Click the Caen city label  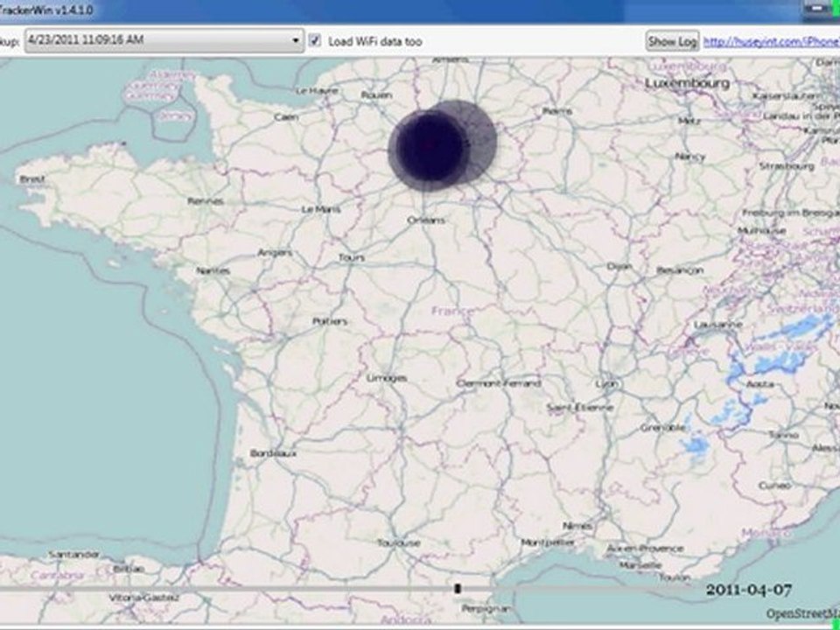[286, 116]
